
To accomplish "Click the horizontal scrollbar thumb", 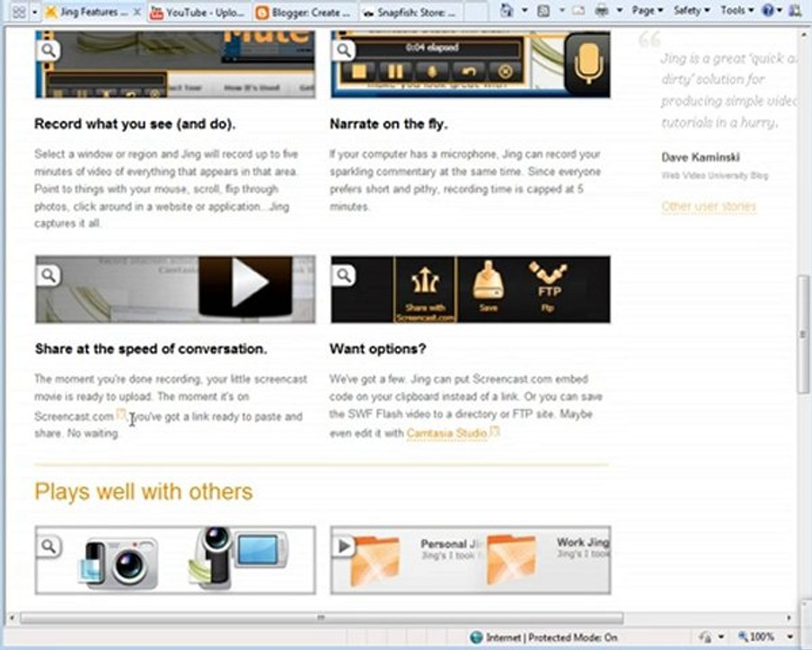I will (x=321, y=617).
